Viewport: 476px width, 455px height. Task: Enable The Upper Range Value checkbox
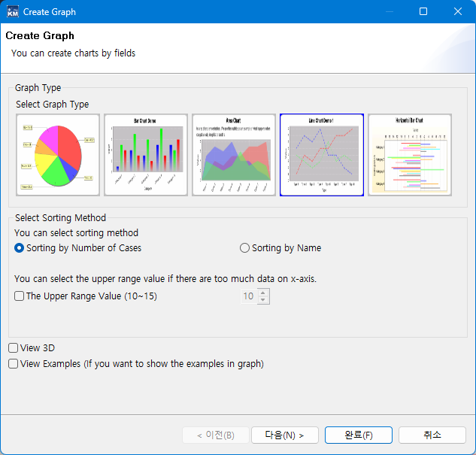tap(20, 296)
